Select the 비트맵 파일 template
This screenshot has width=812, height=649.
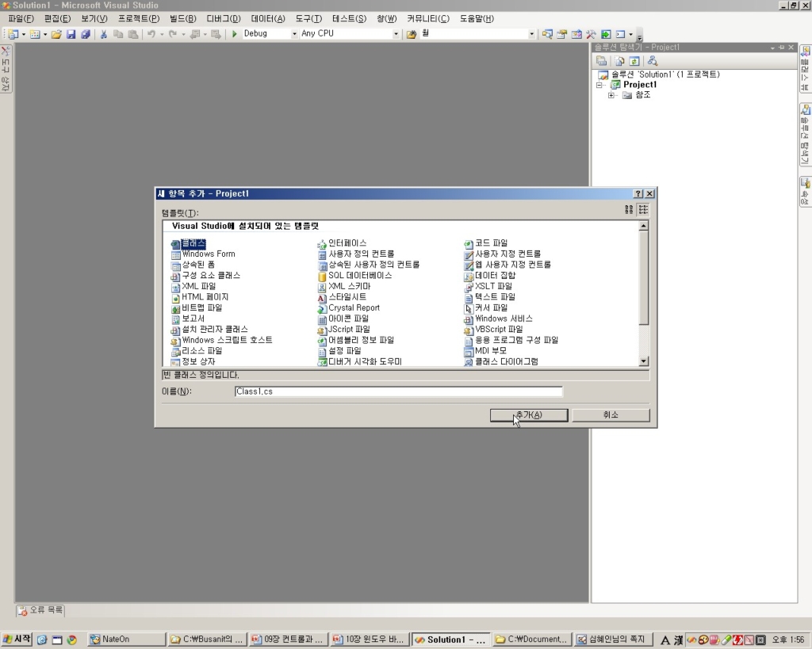pyautogui.click(x=197, y=308)
